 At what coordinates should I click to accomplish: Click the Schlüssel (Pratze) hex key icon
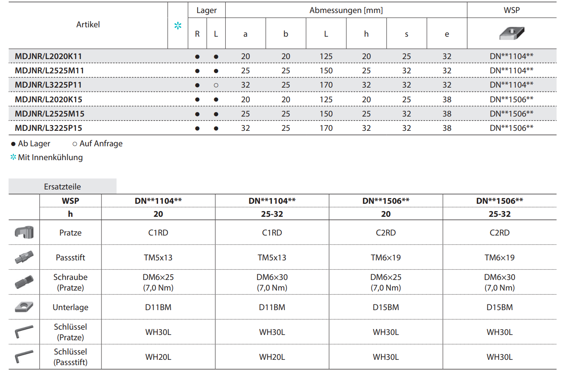tap(24, 332)
